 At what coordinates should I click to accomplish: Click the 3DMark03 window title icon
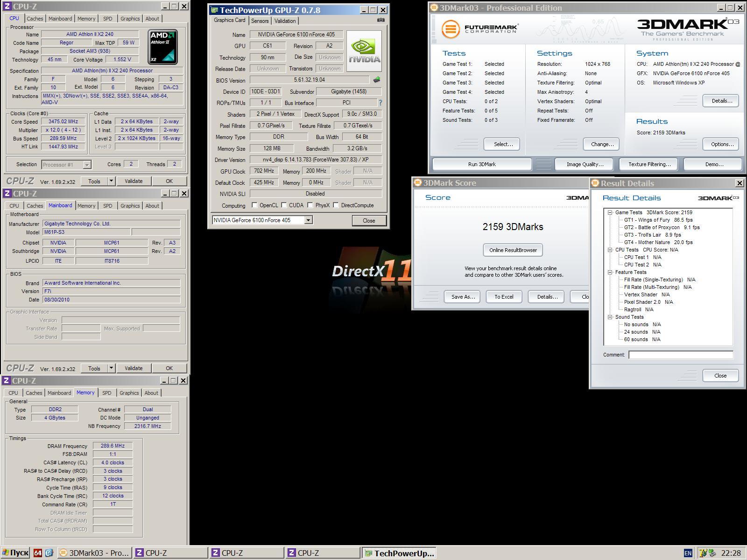434,7
